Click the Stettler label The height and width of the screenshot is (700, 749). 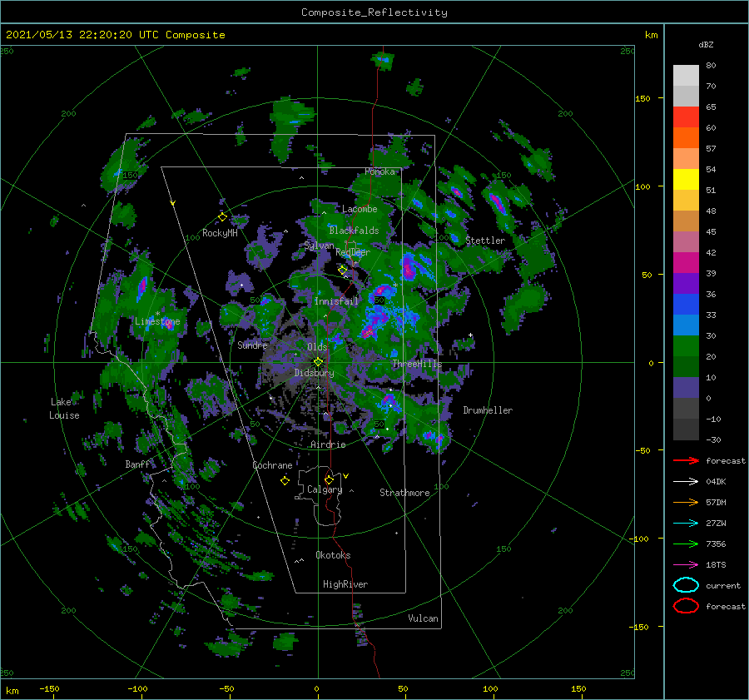point(485,241)
